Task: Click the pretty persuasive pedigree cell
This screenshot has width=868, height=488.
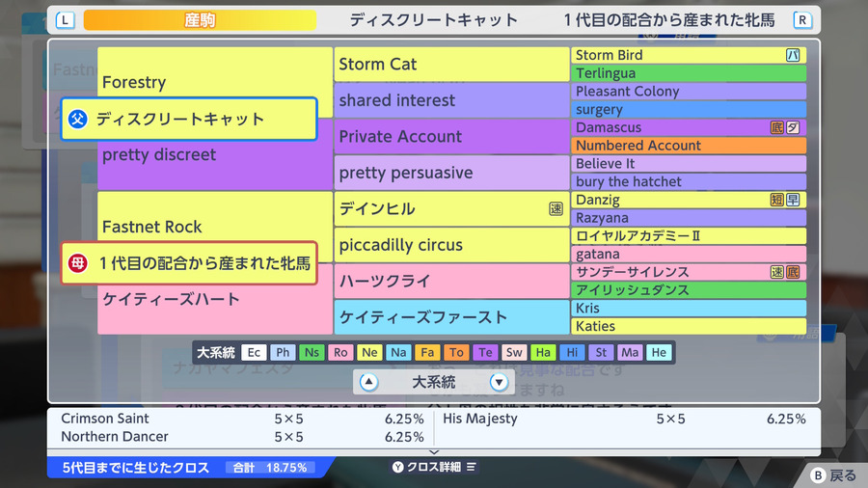Action: click(451, 173)
